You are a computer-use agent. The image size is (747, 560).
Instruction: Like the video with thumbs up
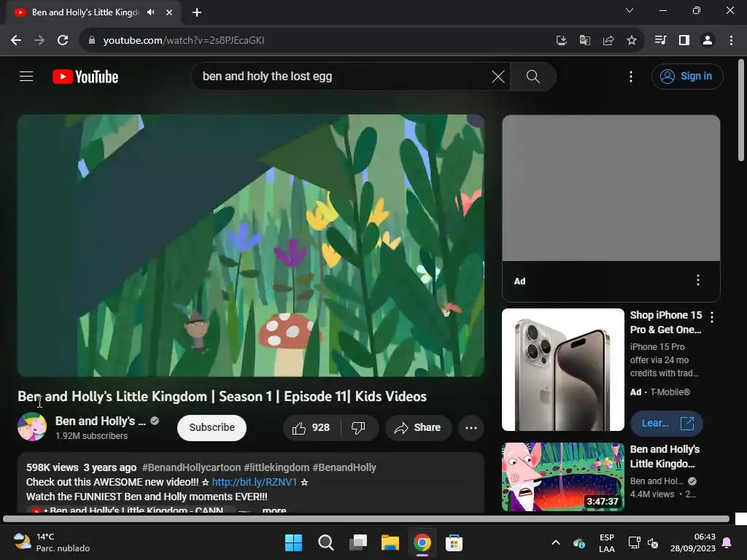pos(311,427)
